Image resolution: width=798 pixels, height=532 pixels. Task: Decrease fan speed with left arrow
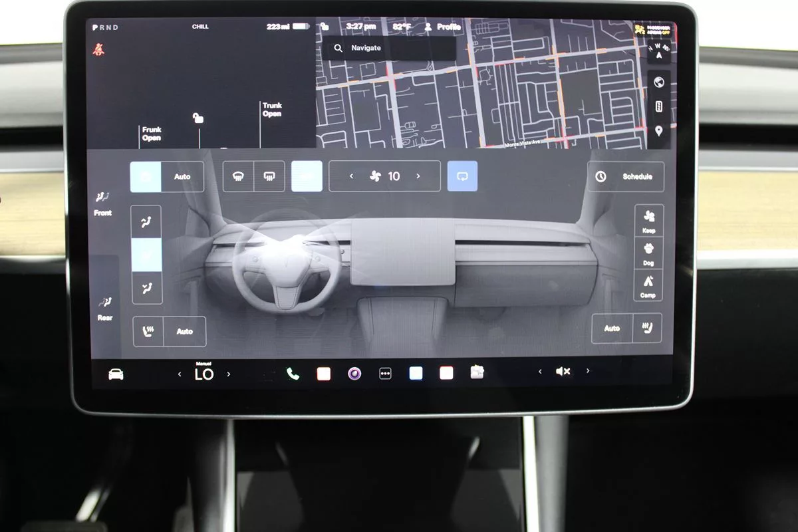pyautogui.click(x=351, y=176)
